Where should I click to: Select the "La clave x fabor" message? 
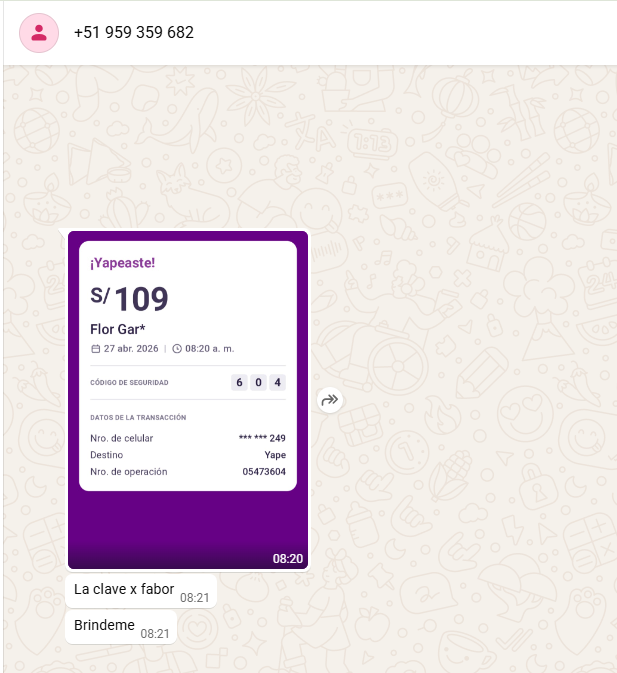[124, 589]
